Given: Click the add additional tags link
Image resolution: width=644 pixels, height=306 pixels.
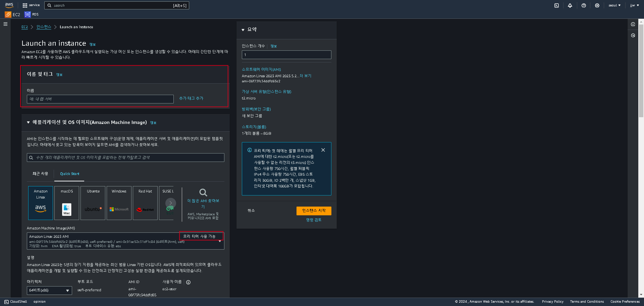Looking at the screenshot, I should tap(191, 98).
